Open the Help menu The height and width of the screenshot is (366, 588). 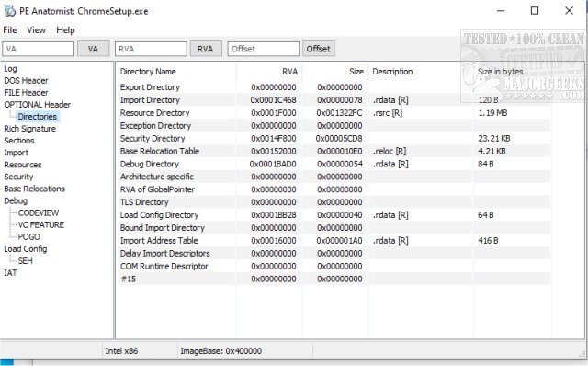[65, 30]
